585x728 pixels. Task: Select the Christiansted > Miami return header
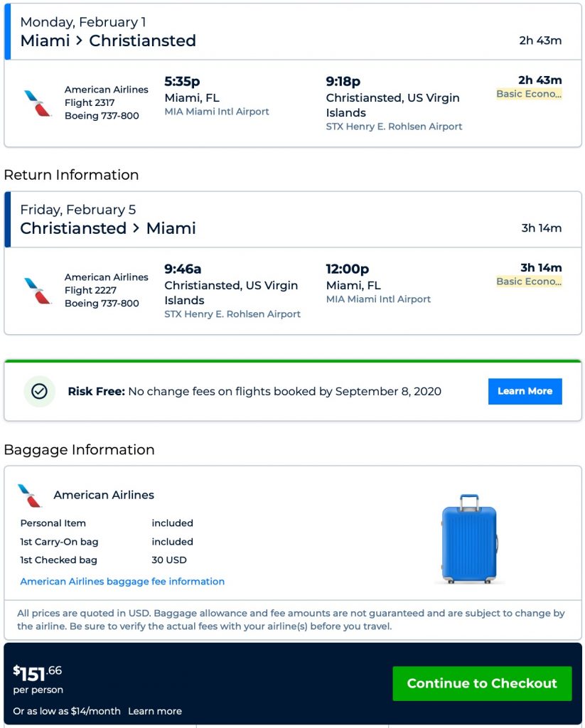(x=108, y=228)
